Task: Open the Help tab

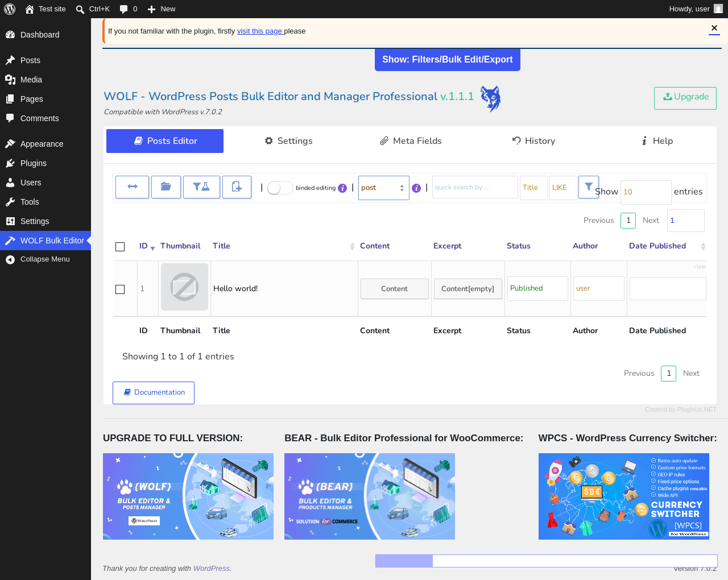Action: tap(657, 141)
